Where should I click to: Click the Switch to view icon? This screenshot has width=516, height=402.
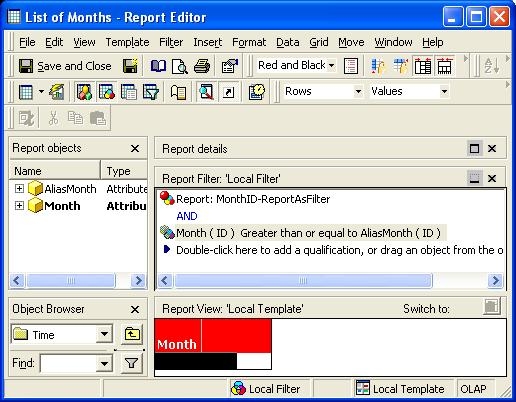(492, 307)
